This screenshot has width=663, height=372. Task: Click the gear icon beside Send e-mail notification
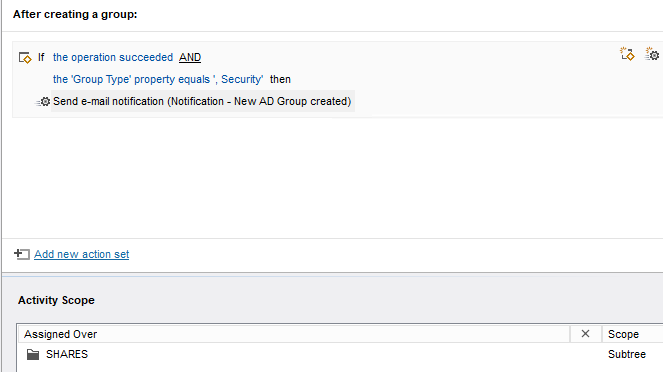pyautogui.click(x=43, y=101)
